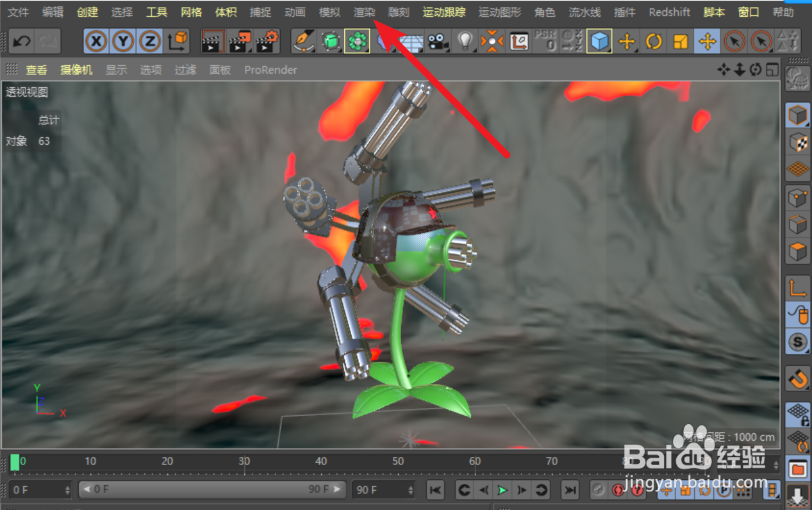Viewport: 812px width, 510px height.
Task: Click the coordinate system cube icon
Action: 177,42
